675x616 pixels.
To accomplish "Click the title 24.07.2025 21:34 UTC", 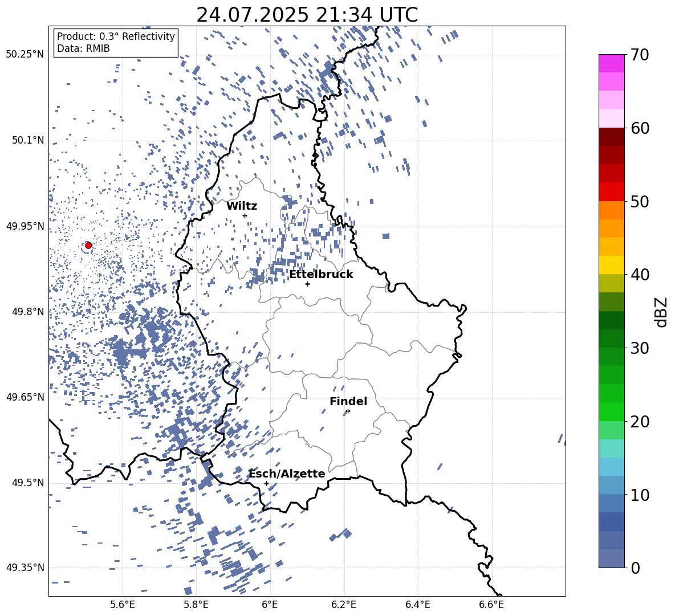I will (307, 15).
